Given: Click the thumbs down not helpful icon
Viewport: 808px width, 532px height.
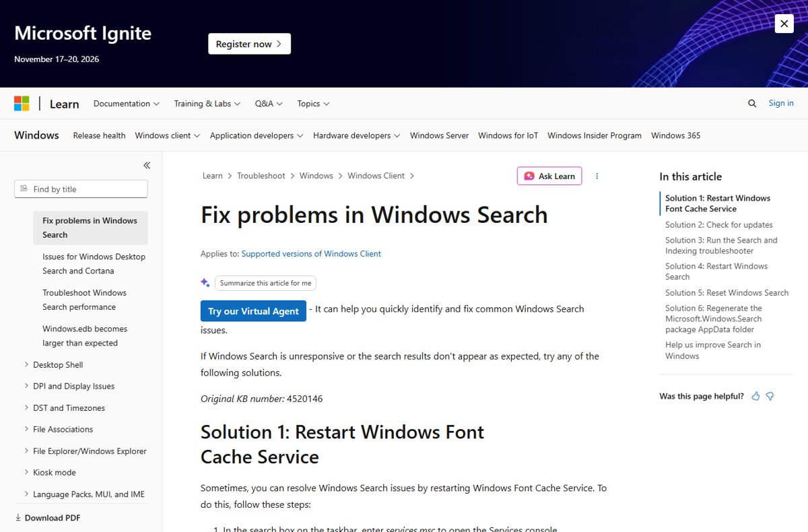Looking at the screenshot, I should pyautogui.click(x=770, y=396).
